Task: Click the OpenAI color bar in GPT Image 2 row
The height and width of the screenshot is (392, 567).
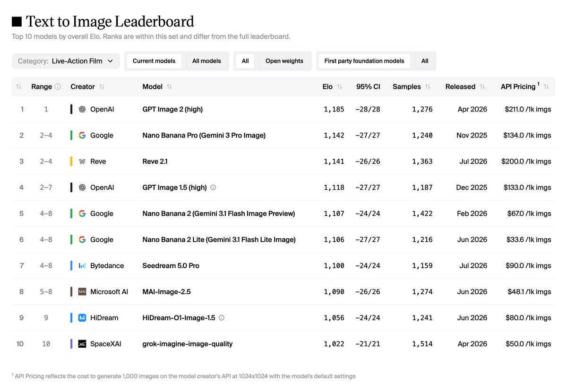Action: 71,109
